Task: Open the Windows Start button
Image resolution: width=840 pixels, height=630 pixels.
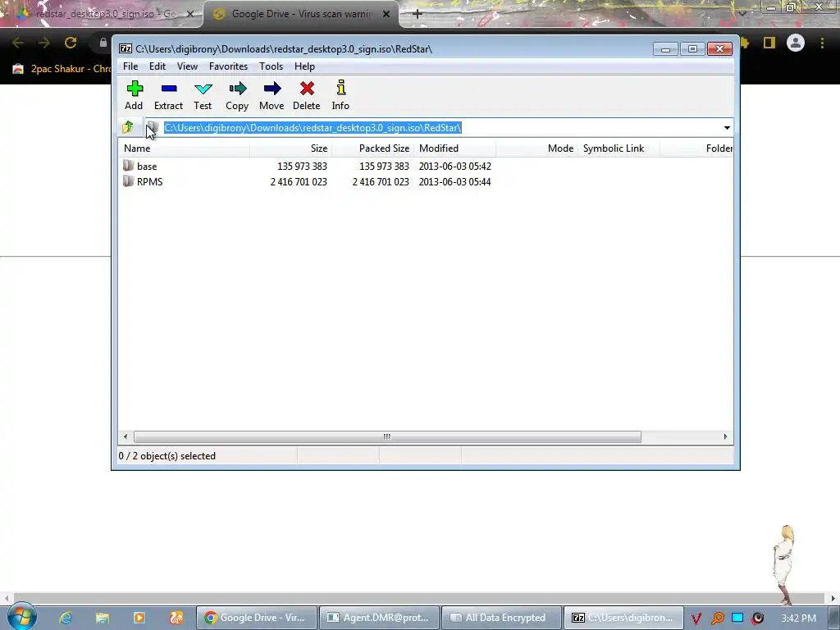Action: pos(22,617)
